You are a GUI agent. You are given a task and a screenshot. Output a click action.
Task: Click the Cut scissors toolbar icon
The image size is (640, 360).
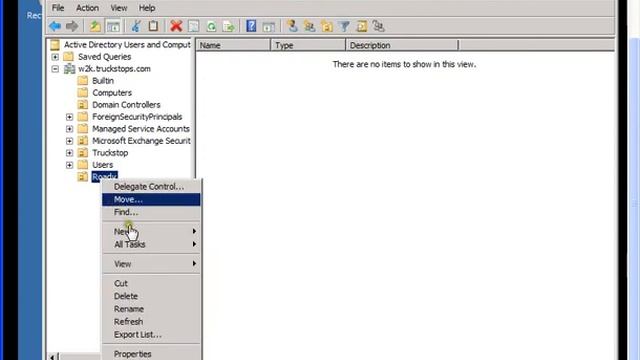136,27
